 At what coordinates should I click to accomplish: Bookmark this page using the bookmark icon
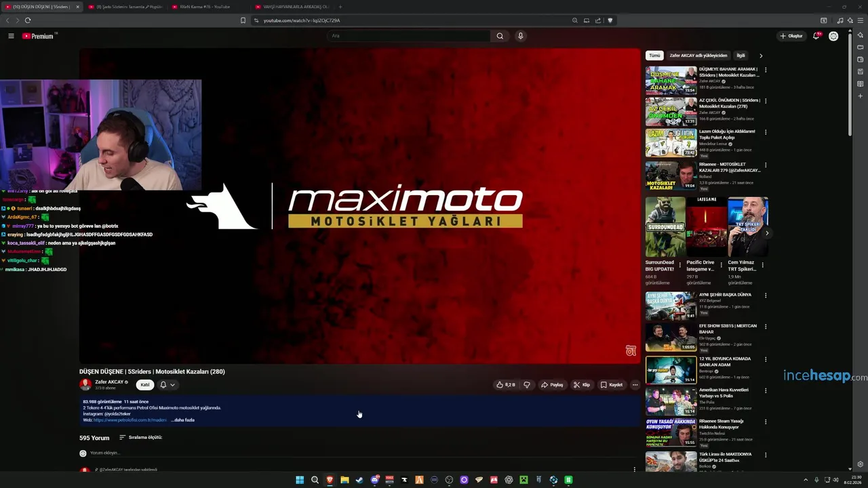243,20
